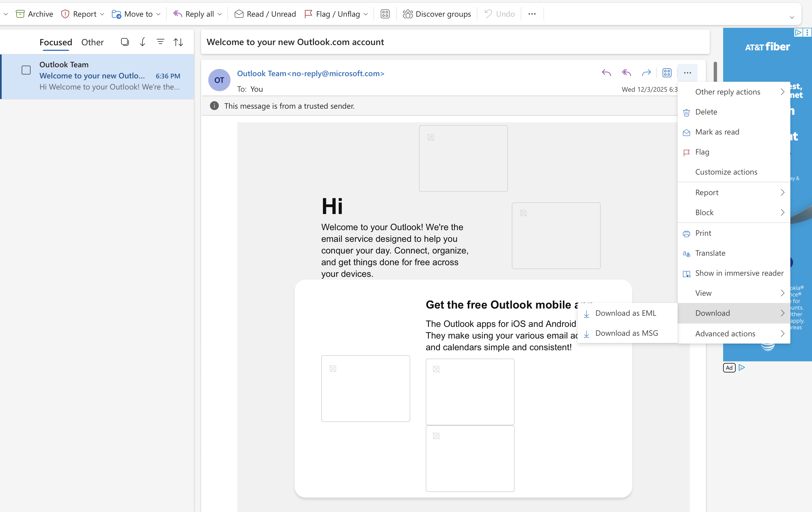Click the Ad label badge below the banner
The height and width of the screenshot is (512, 812).
click(729, 367)
